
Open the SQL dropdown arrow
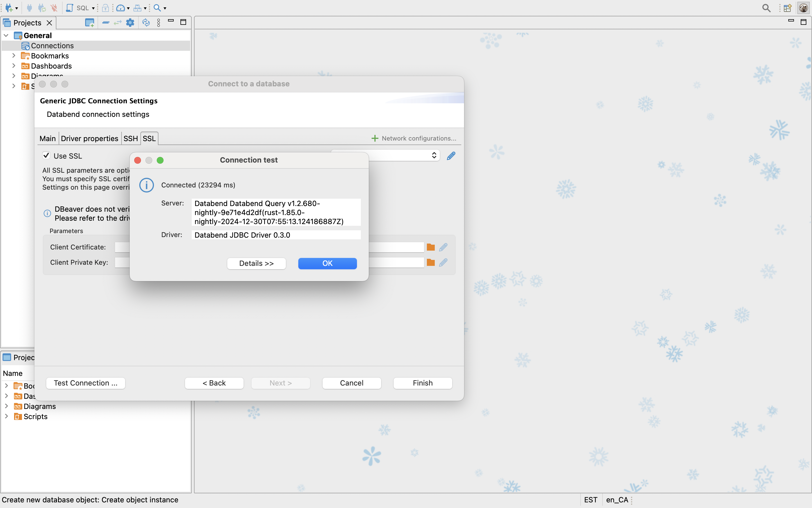[93, 8]
